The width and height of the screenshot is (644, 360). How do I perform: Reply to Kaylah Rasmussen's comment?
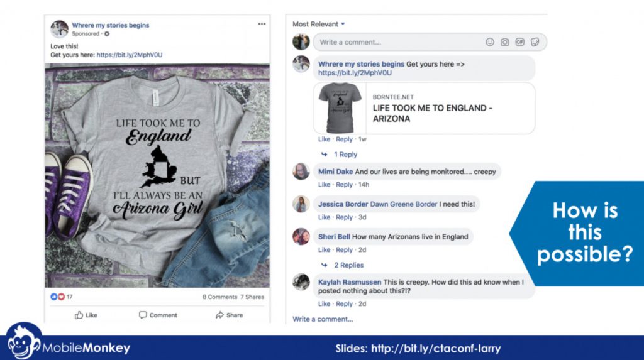point(344,303)
